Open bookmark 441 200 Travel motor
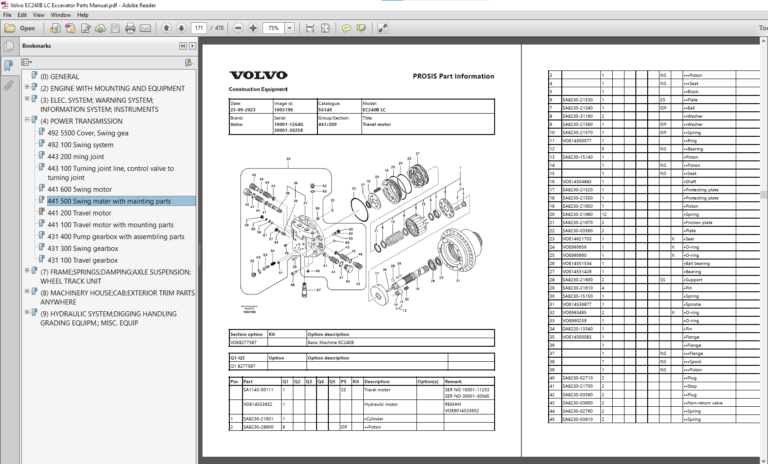Image resolution: width=768 pixels, height=464 pixels. [79, 213]
